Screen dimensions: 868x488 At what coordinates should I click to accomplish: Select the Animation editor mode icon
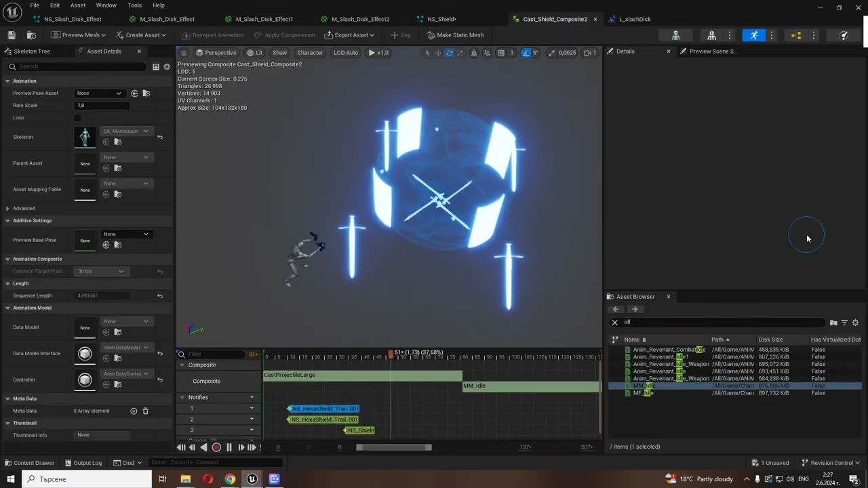753,35
